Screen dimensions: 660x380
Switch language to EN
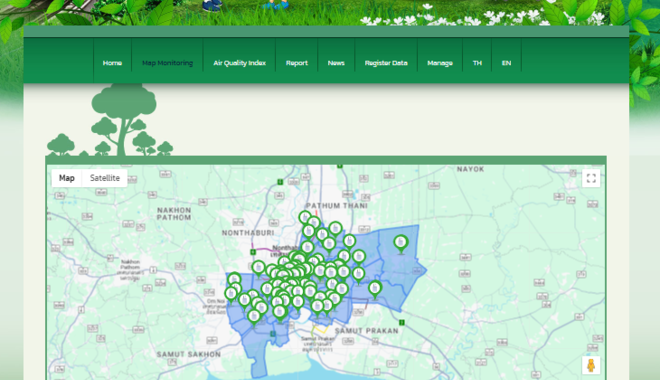pos(506,63)
